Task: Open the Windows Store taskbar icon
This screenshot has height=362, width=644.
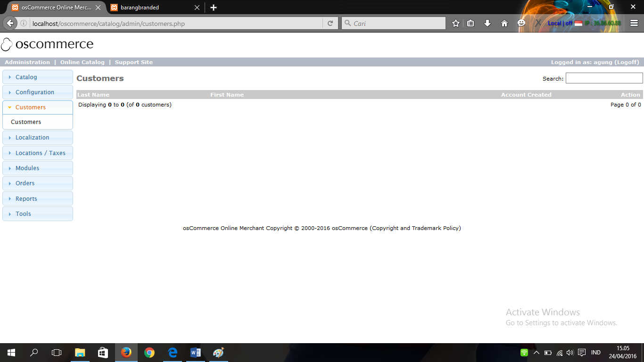Action: click(103, 353)
